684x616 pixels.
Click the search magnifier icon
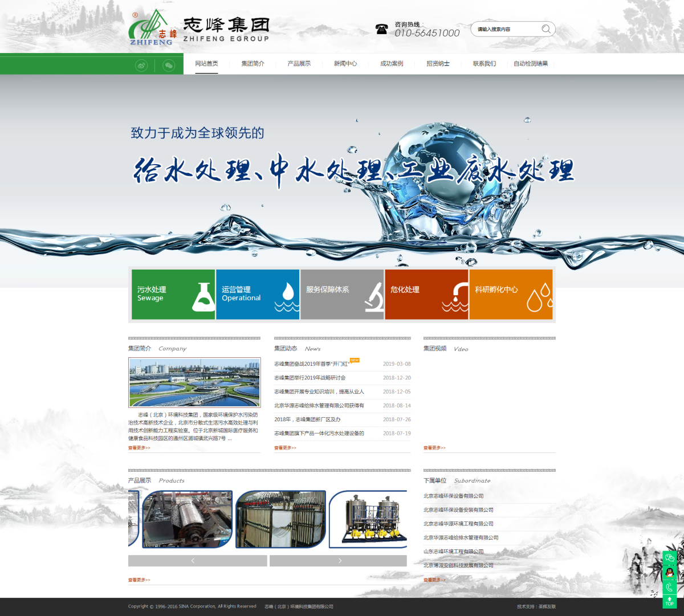(545, 28)
